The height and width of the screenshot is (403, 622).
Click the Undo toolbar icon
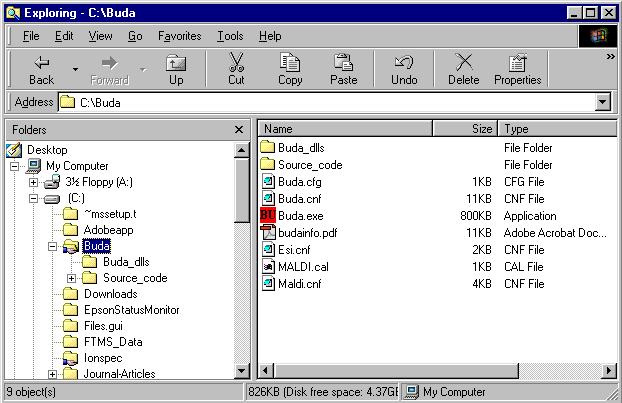[x=404, y=63]
